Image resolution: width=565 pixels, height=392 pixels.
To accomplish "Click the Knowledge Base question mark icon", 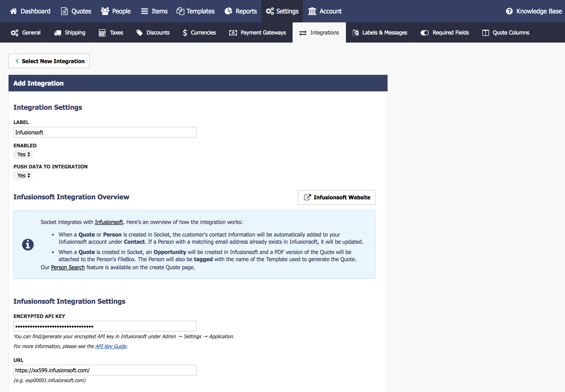I will 509,11.
